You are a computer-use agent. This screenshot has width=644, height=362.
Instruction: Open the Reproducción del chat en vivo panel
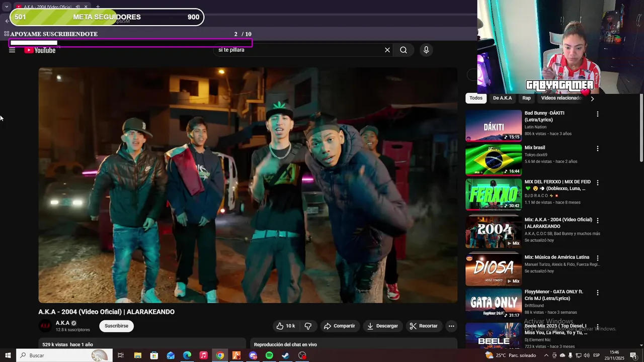(x=353, y=344)
